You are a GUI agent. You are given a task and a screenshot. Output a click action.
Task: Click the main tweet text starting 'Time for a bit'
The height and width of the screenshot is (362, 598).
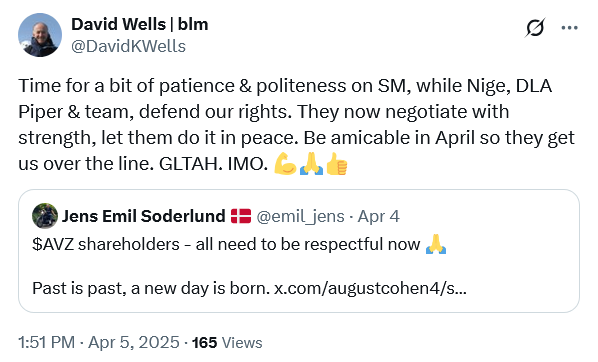tap(296, 125)
